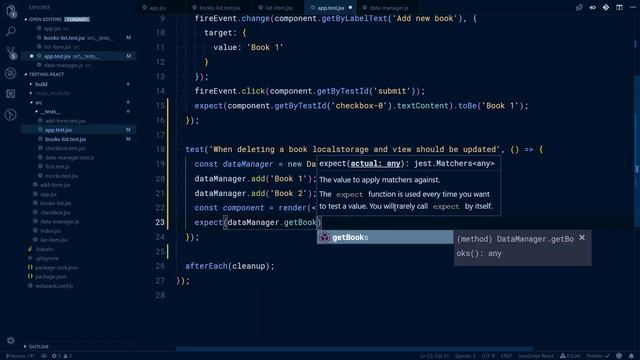Image resolution: width=640 pixels, height=360 pixels.
Task: Click the eye icon in status bar
Action: (44, 356)
